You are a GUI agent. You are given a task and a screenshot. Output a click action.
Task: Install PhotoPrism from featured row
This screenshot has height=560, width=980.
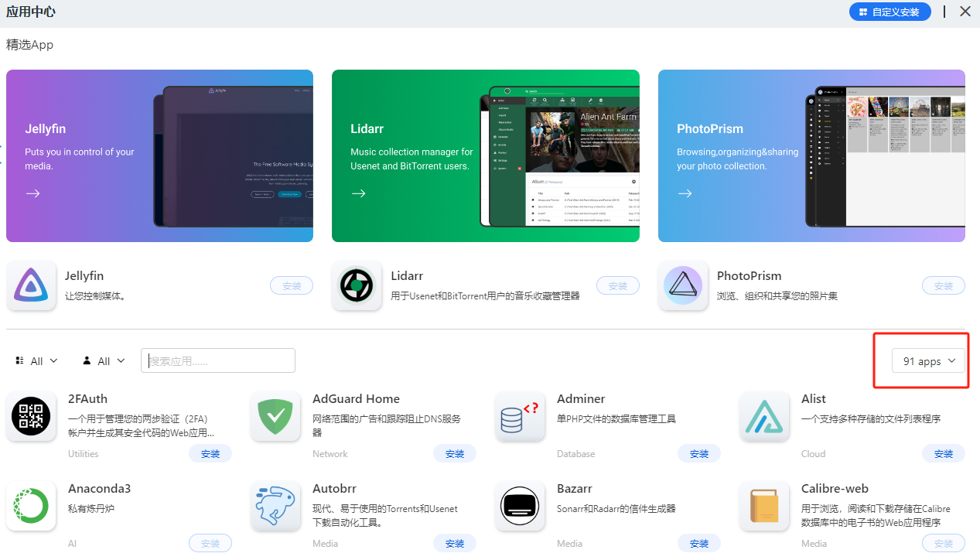[x=944, y=285]
